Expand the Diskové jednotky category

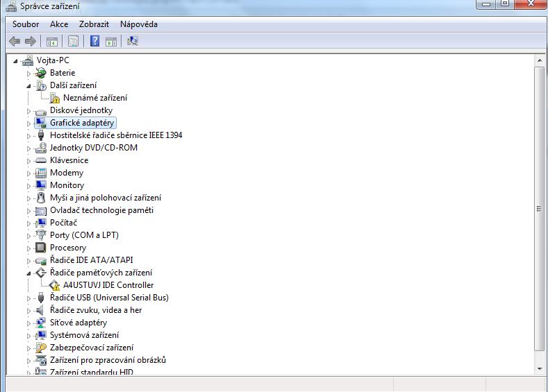coord(28,111)
